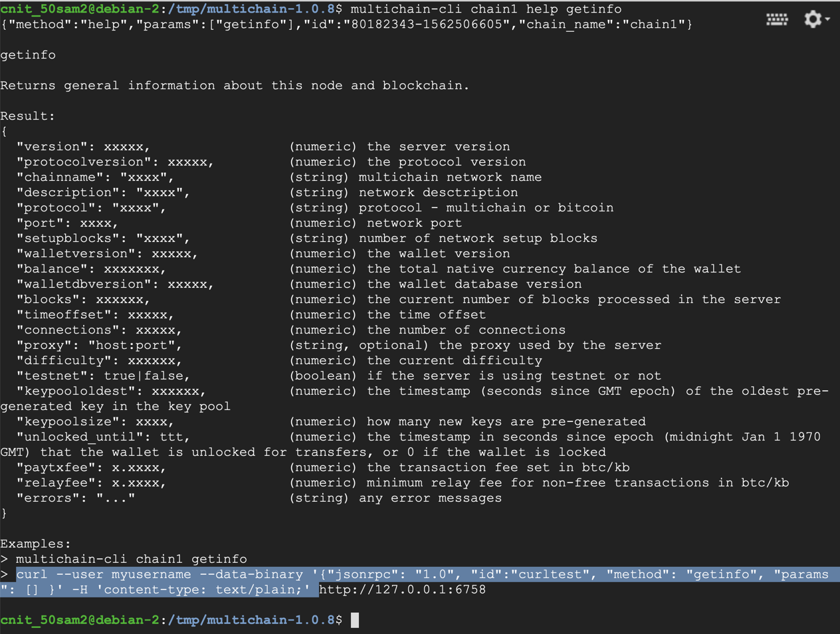Click the "version": xxxxx field text
The height and width of the screenshot is (634, 840).
[83, 146]
